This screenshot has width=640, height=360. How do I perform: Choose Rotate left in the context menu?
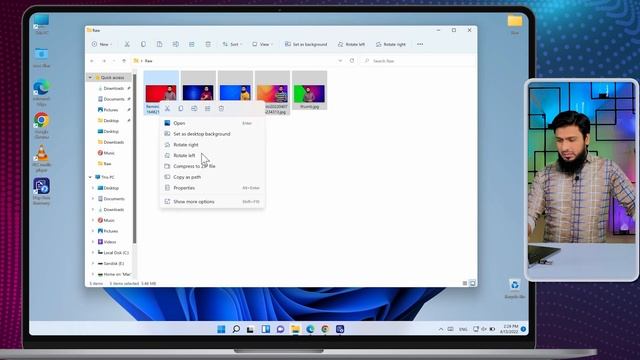point(212,156)
